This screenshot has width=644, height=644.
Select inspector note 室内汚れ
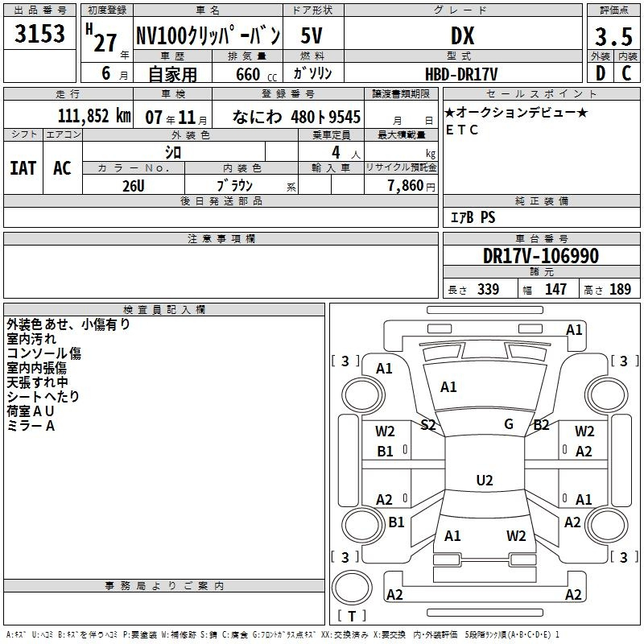(x=31, y=339)
